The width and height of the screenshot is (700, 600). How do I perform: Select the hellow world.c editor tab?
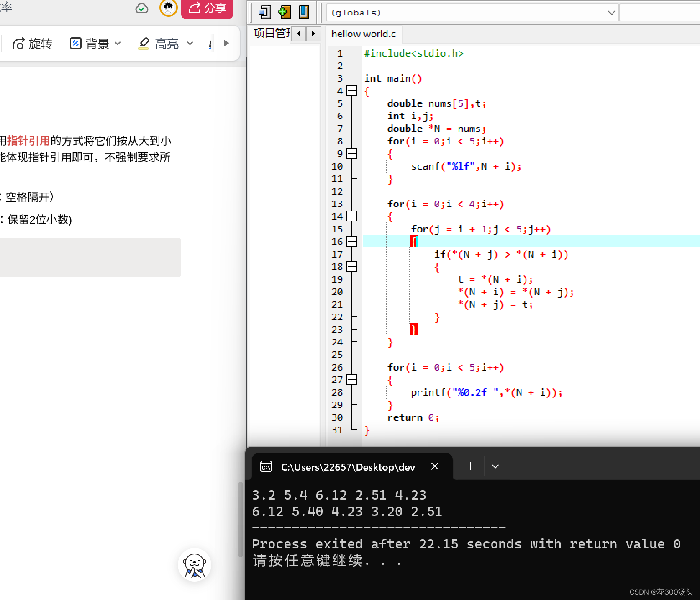coord(363,33)
